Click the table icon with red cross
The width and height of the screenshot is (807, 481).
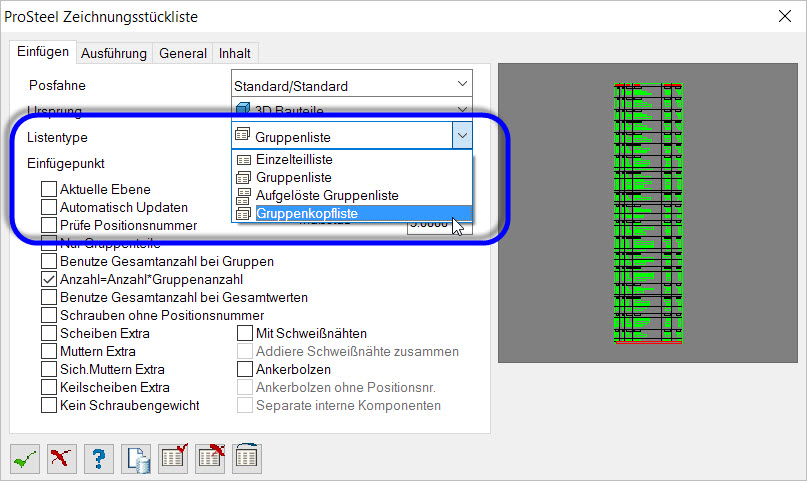[210, 458]
